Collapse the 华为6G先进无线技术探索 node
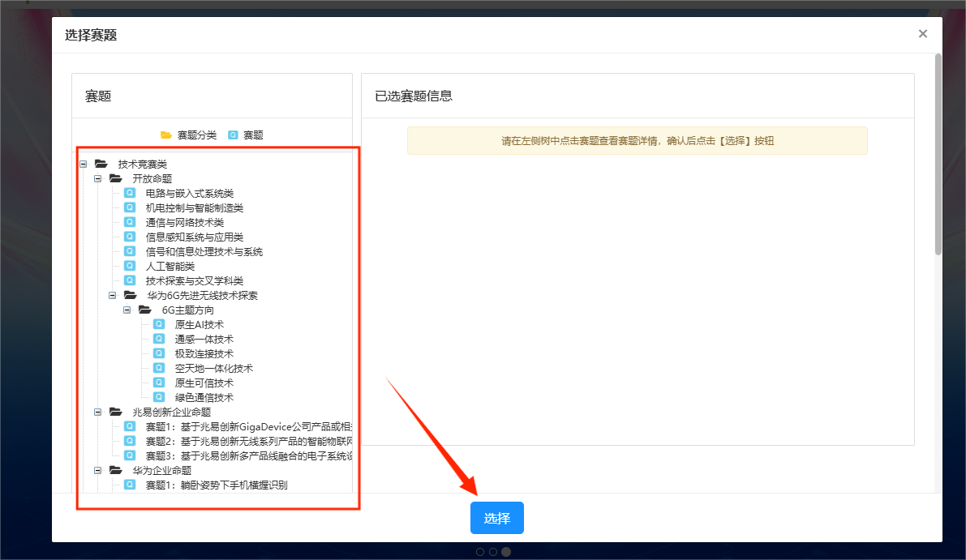The width and height of the screenshot is (966, 560). 113,295
